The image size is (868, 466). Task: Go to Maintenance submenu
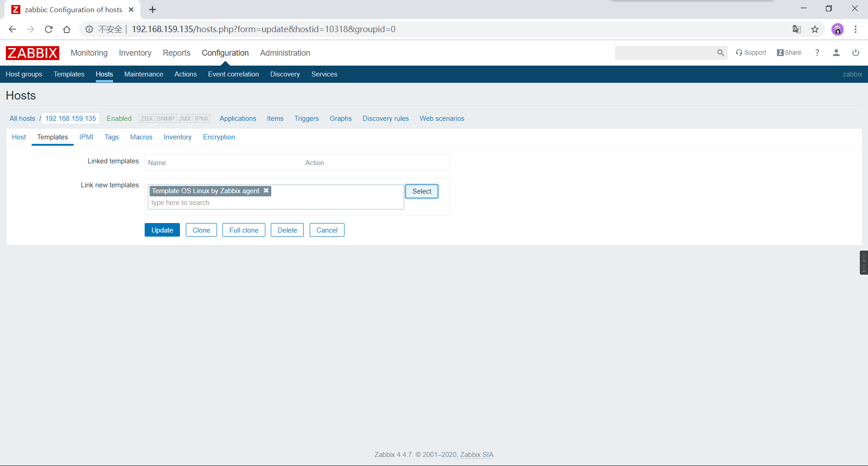click(x=144, y=74)
